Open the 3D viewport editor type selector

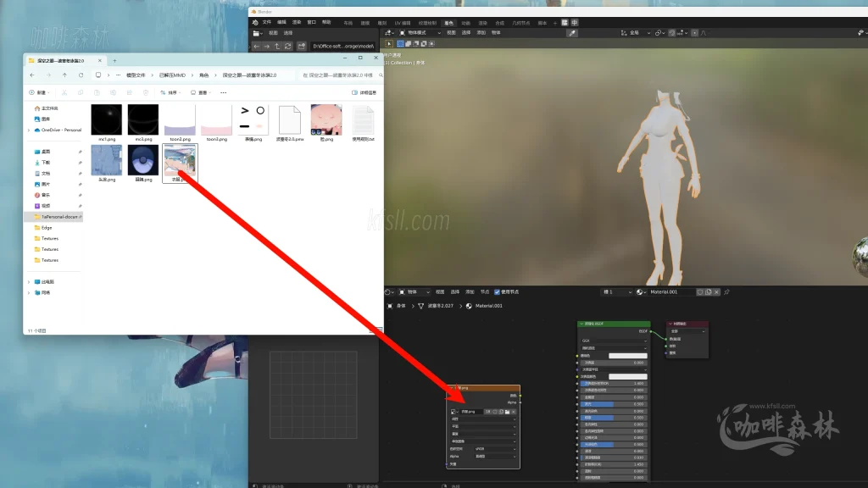389,33
